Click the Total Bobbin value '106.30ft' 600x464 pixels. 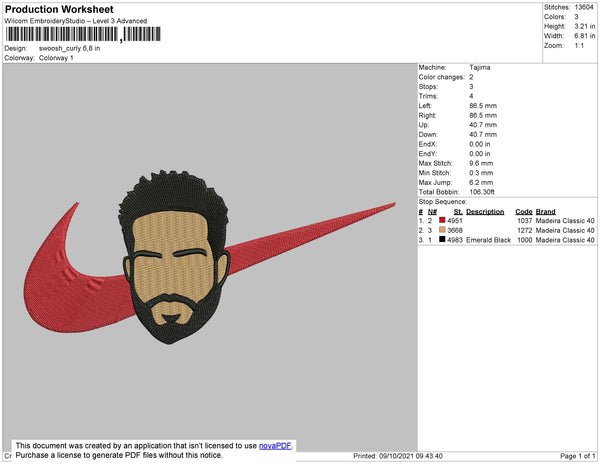482,192
